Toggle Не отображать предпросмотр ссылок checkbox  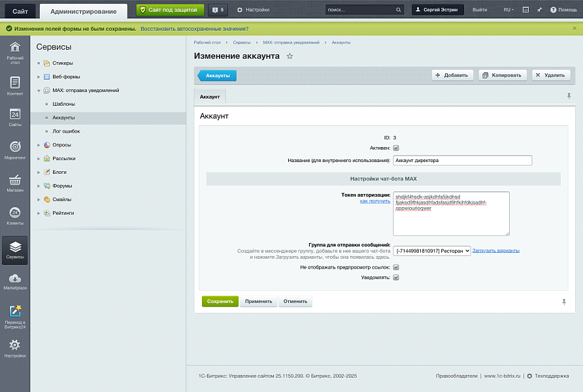pyautogui.click(x=396, y=267)
